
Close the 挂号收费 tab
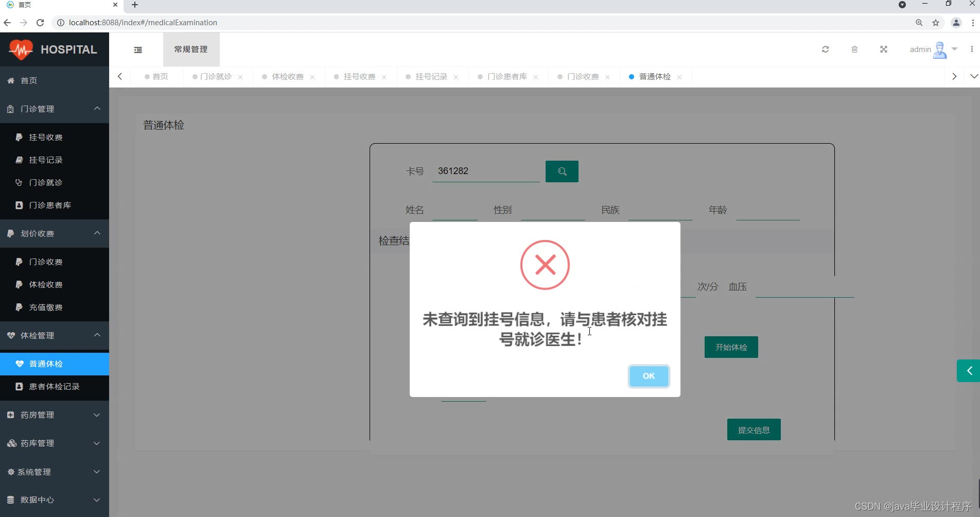[384, 77]
